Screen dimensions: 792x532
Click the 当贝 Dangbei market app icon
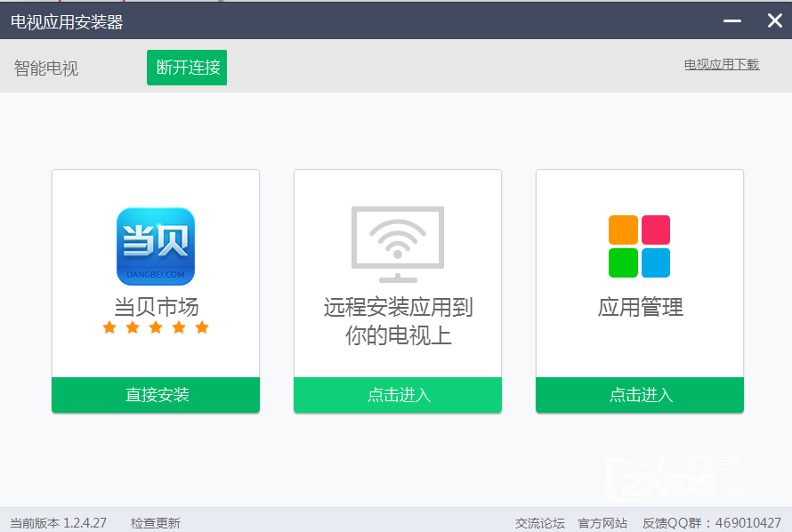point(156,246)
